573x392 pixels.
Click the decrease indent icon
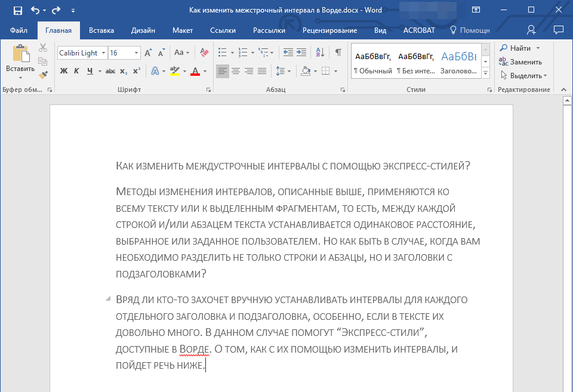(288, 53)
